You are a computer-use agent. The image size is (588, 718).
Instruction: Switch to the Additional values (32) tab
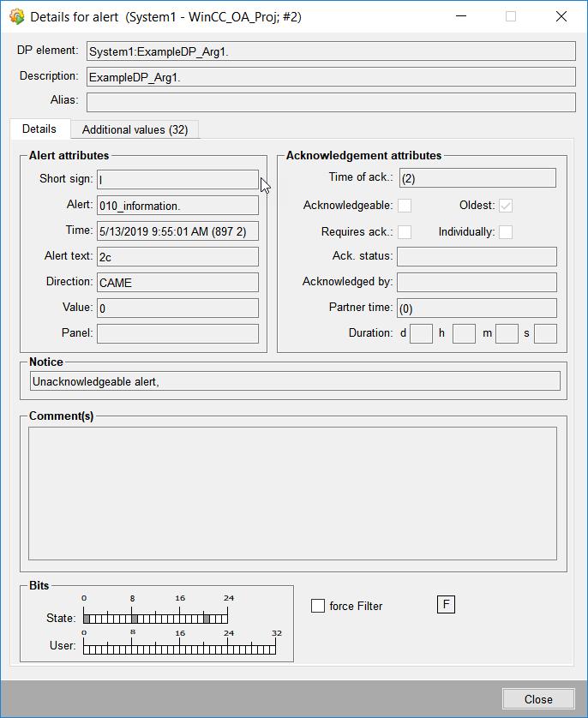click(135, 129)
